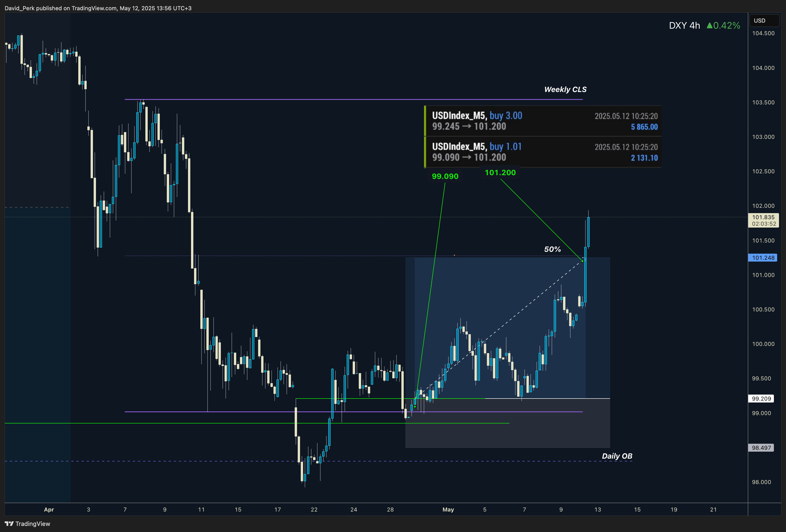The image size is (786, 532).
Task: Click the Daily OB label
Action: pyautogui.click(x=617, y=456)
